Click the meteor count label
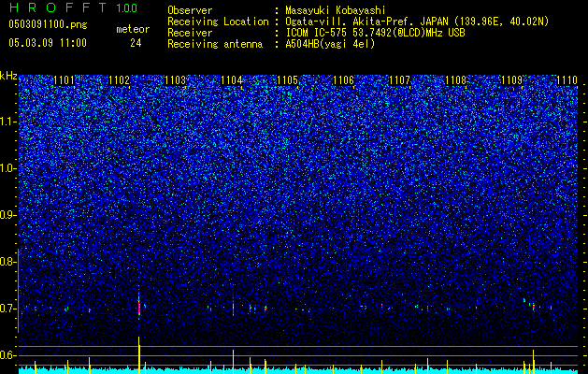Screen dimensions: 588x374 click(x=133, y=29)
